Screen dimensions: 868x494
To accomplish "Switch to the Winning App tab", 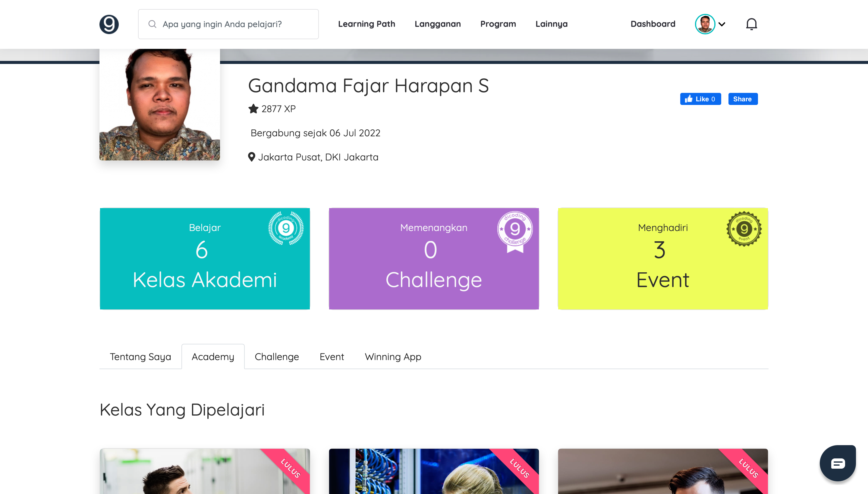I will (x=393, y=356).
